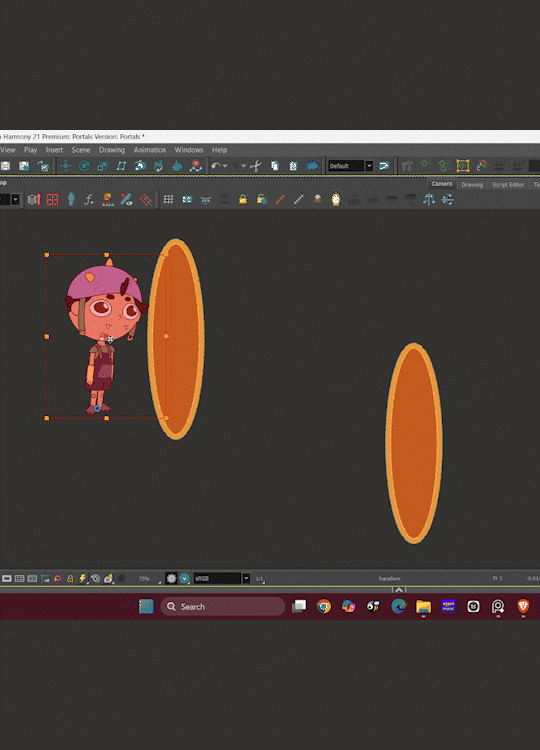Toggle the Animate mode red figure icon

pos(196,166)
